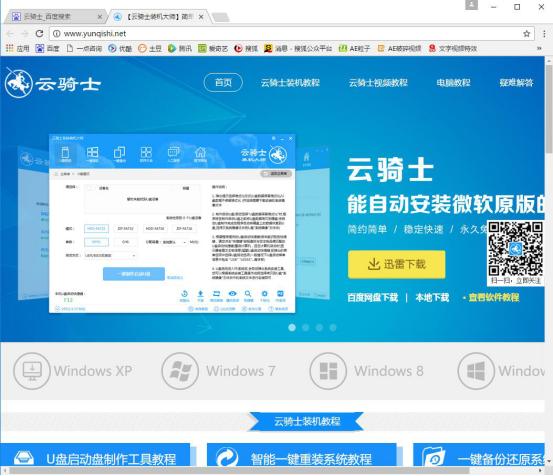
Task: Switch to the 云骑士_百度搜索 browser tab
Action: pos(56,17)
